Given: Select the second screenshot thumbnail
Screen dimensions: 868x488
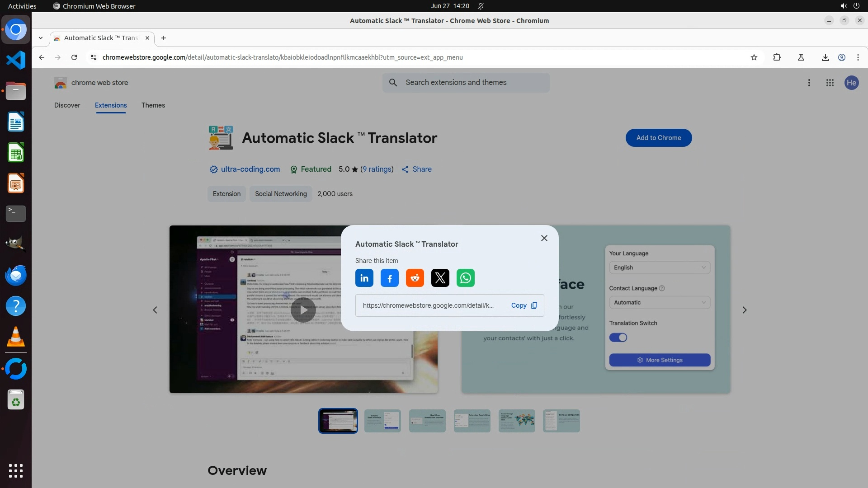Looking at the screenshot, I should (x=382, y=421).
